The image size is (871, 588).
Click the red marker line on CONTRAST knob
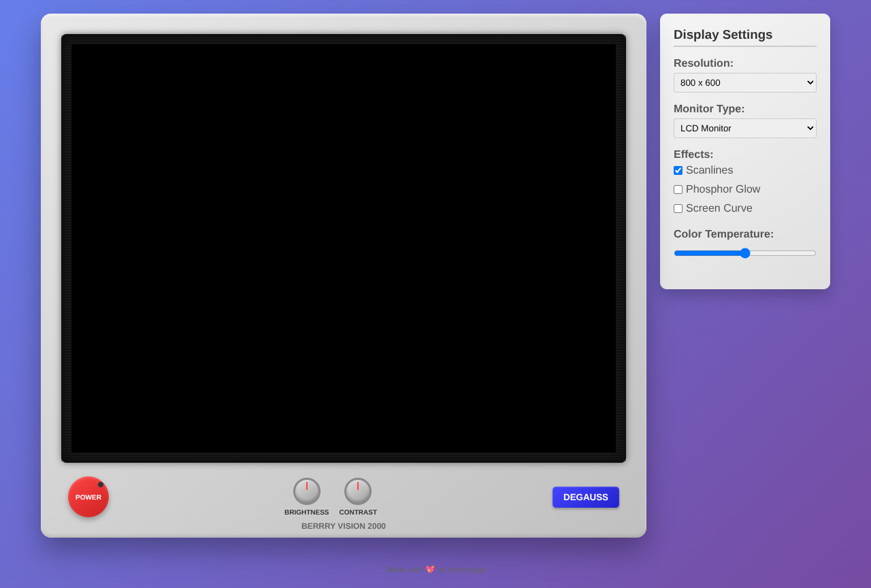pyautogui.click(x=357, y=485)
